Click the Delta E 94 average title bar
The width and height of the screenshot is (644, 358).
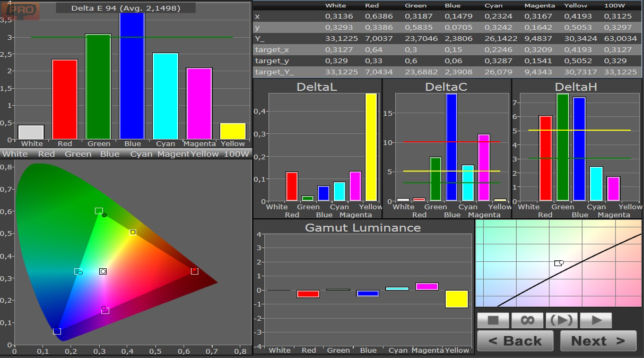(x=126, y=8)
